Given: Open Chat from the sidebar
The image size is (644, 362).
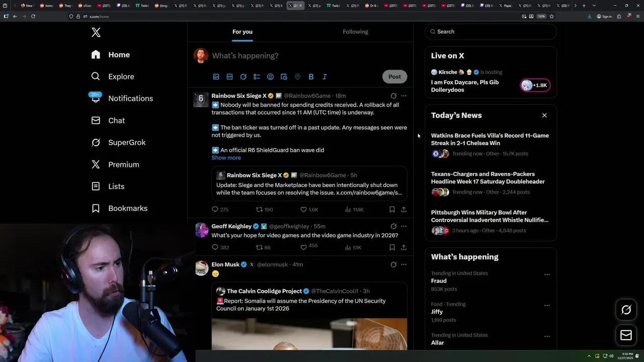Looking at the screenshot, I should (108, 121).
